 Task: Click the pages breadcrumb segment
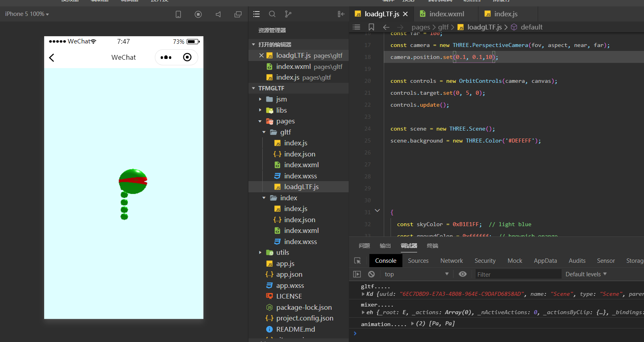pos(421,27)
